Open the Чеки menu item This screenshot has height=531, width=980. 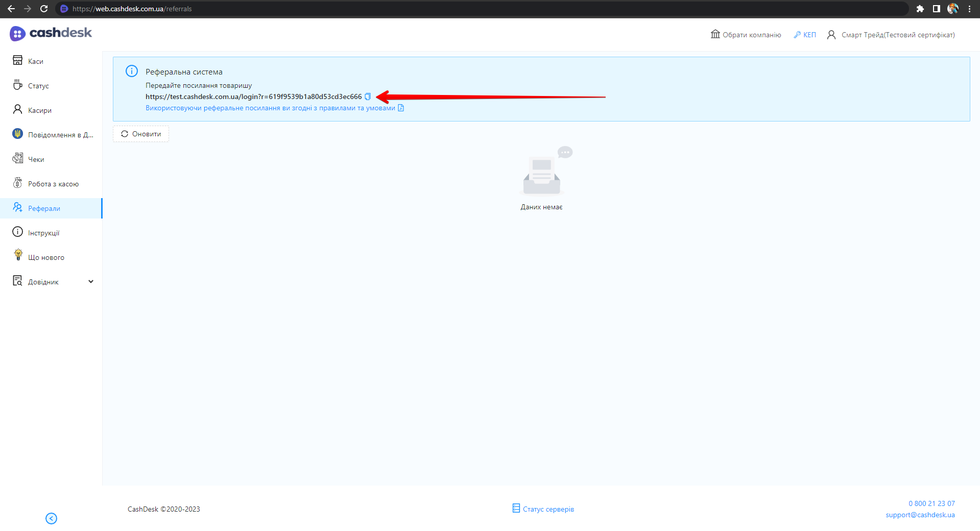click(x=36, y=159)
